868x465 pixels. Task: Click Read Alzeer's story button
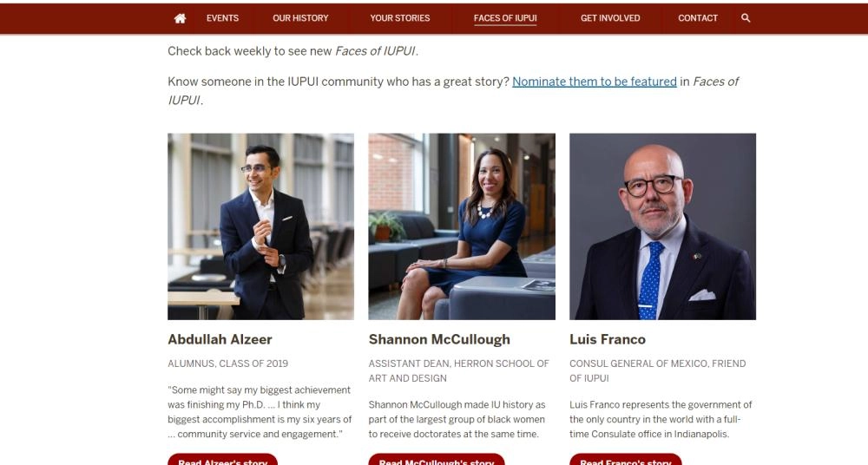(222, 460)
